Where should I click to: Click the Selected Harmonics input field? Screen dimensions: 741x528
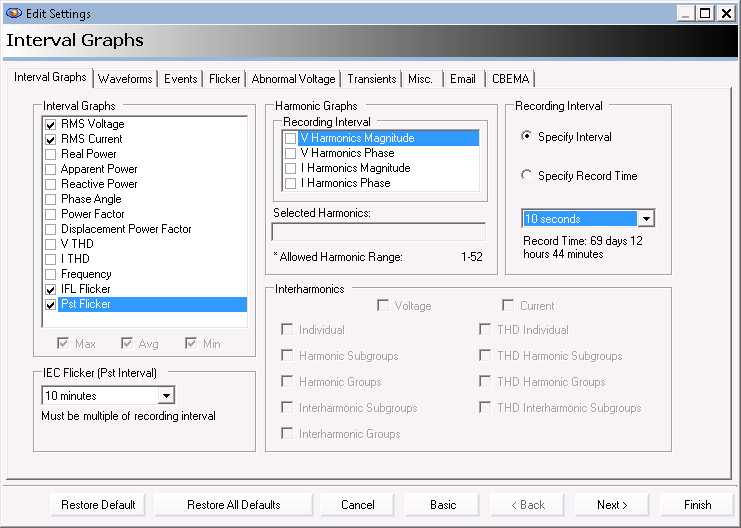(379, 232)
